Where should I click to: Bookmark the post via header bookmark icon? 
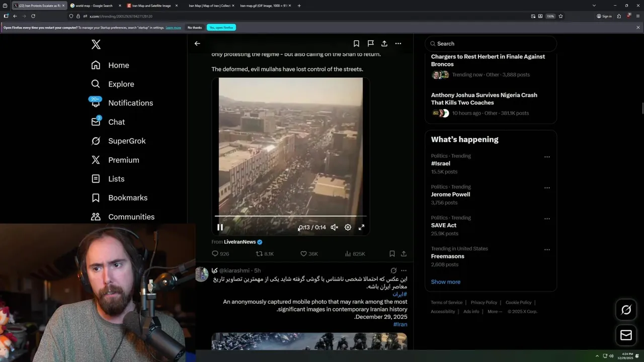pyautogui.click(x=356, y=44)
